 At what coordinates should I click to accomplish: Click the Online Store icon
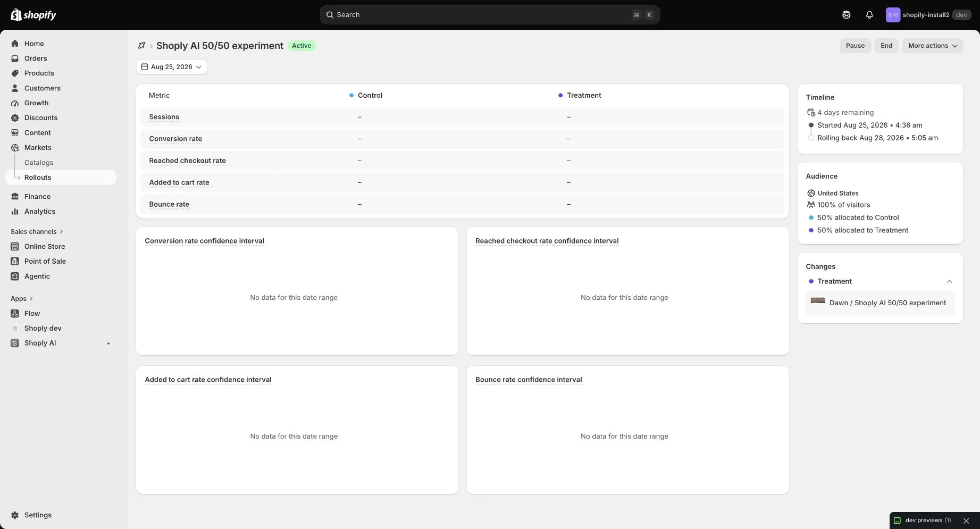(x=15, y=247)
